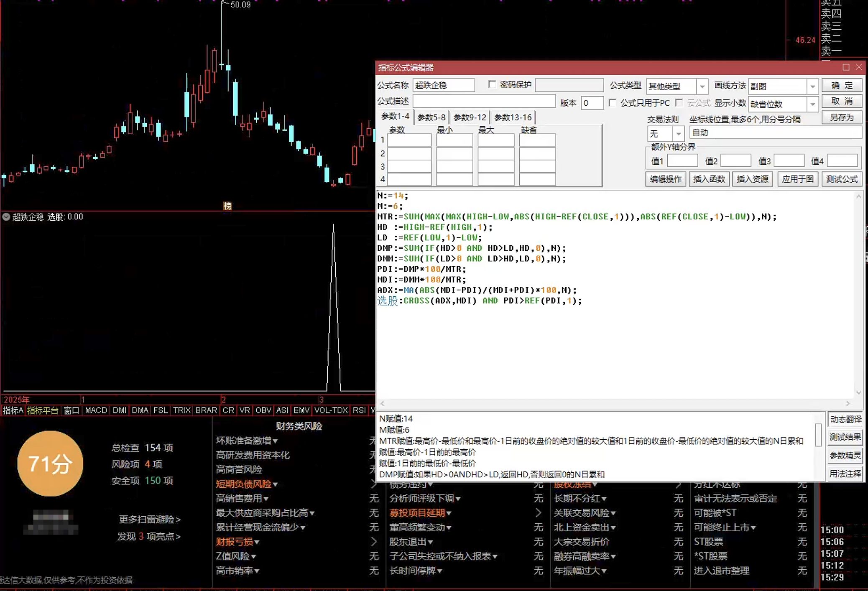Select VOL-TDX indicator tab

coord(331,410)
